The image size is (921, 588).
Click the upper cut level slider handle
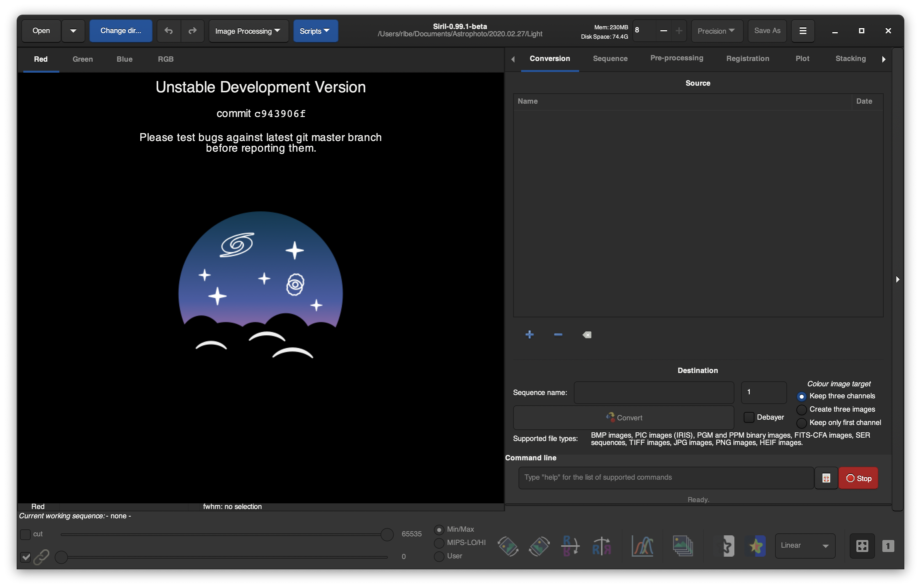click(387, 534)
